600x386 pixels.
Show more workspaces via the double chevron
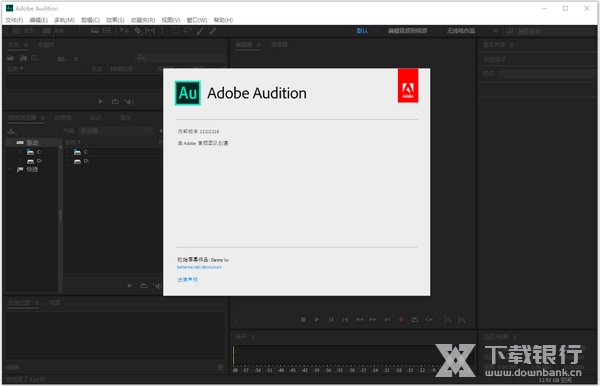496,31
